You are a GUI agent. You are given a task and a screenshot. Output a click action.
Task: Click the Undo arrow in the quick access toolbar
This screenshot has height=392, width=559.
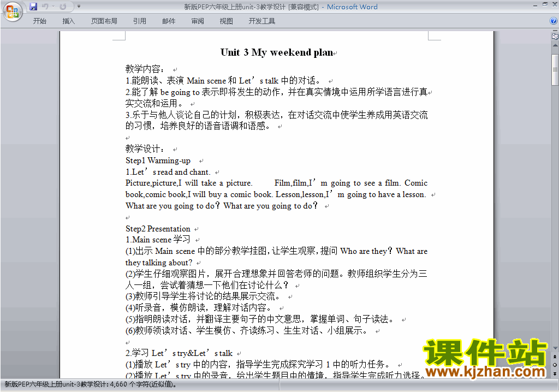click(x=45, y=7)
